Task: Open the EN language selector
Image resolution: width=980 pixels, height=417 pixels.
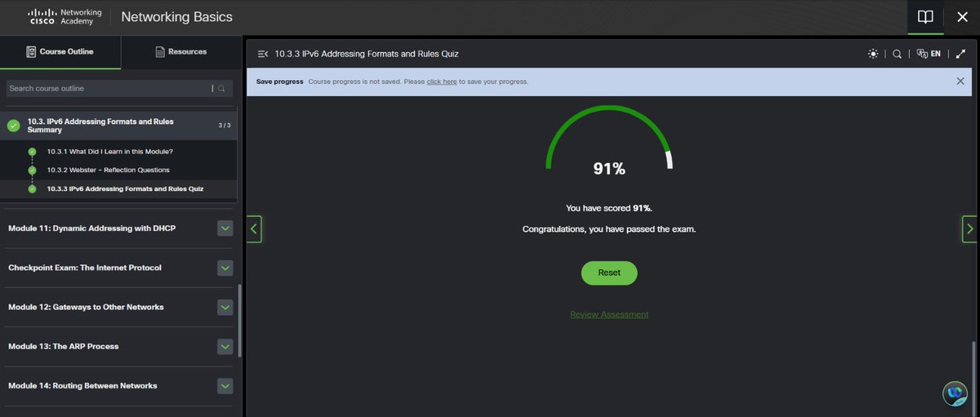Action: (x=929, y=54)
